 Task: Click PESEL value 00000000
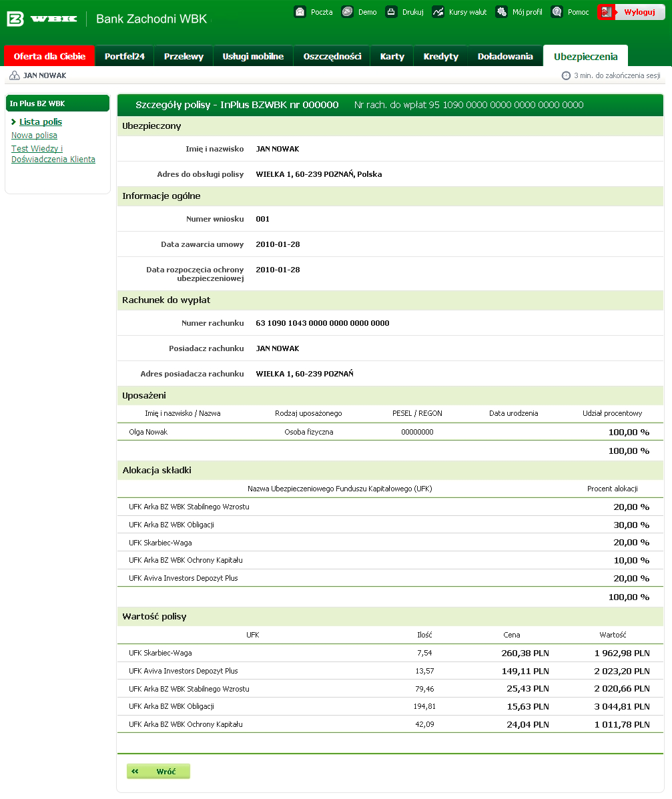coord(417,432)
